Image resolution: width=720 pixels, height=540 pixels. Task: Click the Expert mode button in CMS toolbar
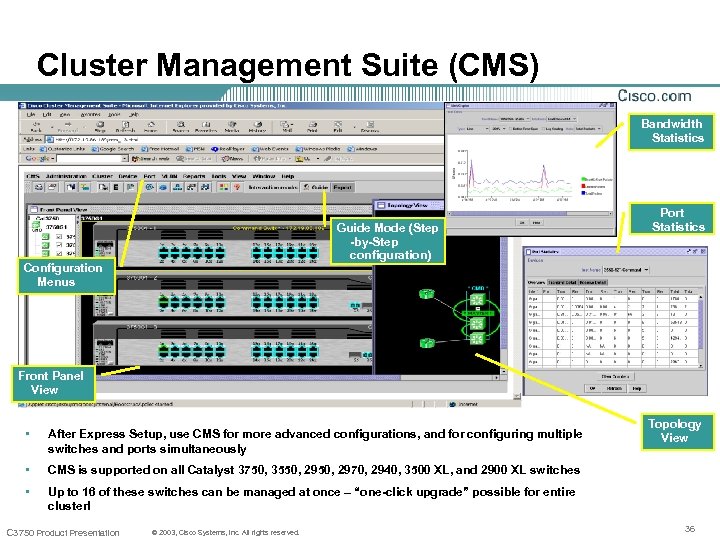(x=342, y=187)
